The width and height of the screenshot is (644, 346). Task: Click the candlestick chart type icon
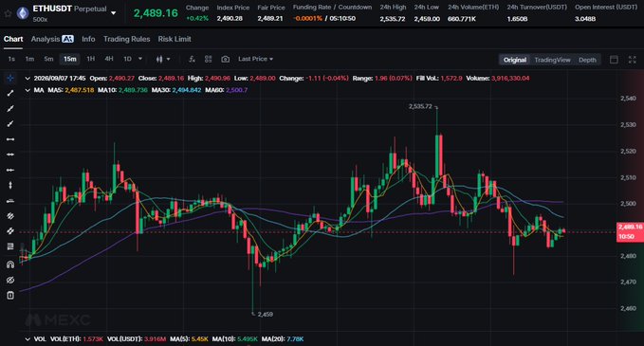click(x=159, y=59)
